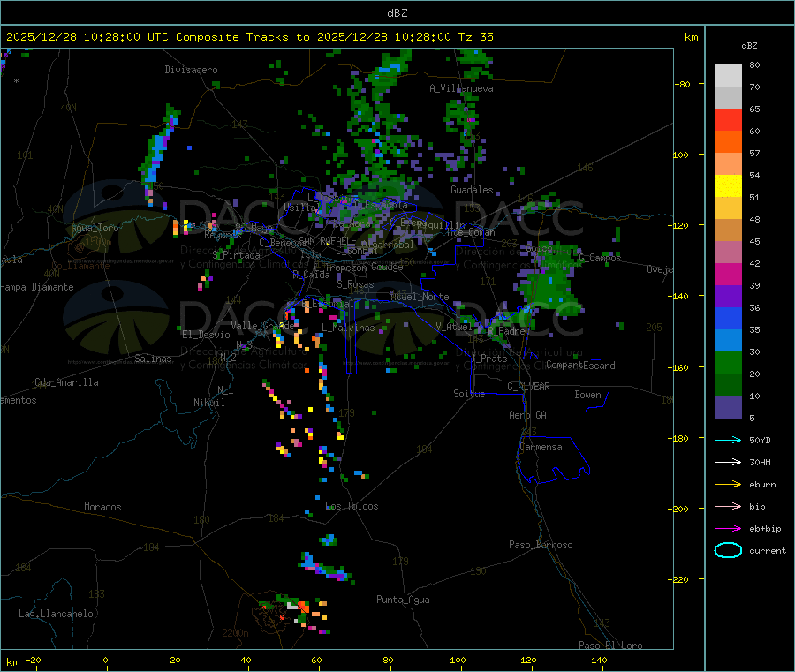Click the 'Divisadero' map label
Image resolution: width=795 pixels, height=672 pixels.
[191, 70]
